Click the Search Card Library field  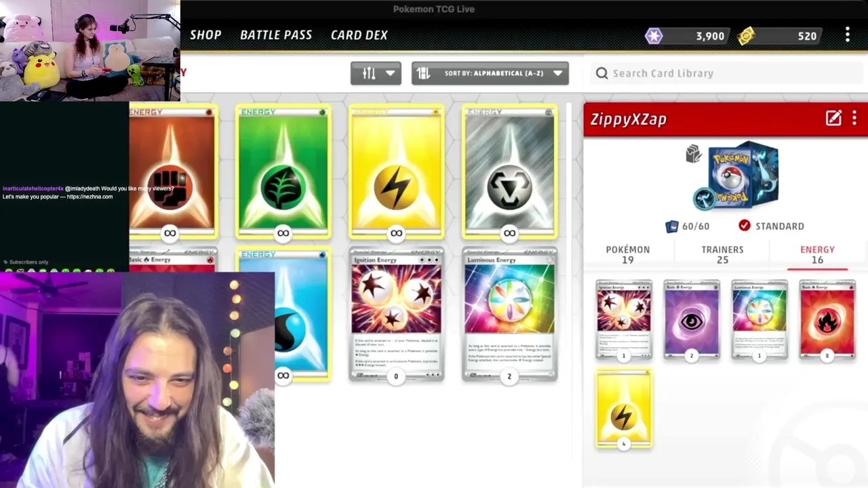726,73
